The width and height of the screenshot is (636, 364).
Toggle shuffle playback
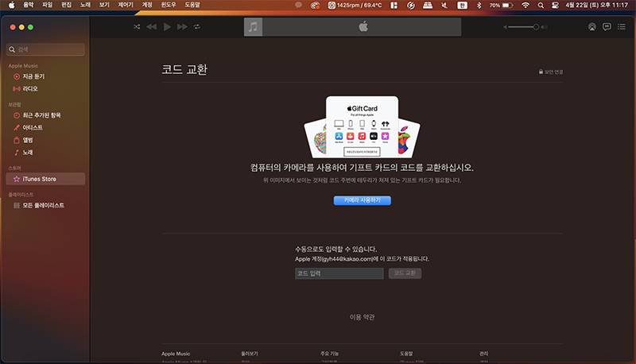click(x=137, y=27)
